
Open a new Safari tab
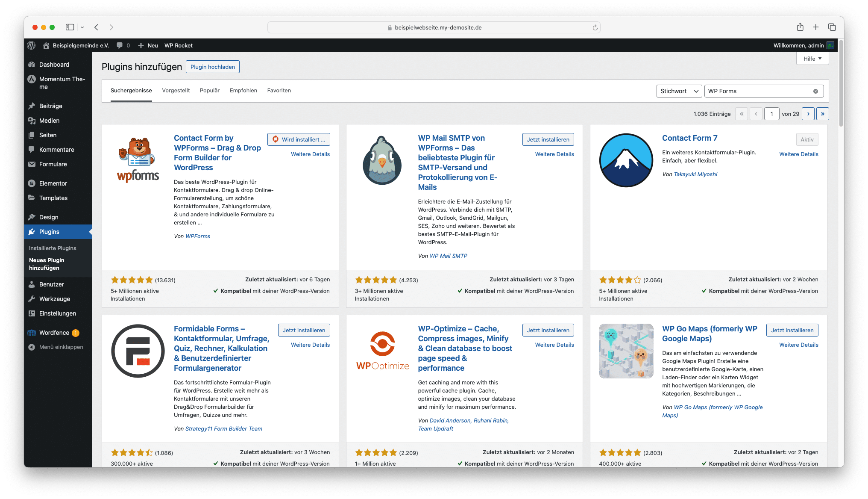816,27
